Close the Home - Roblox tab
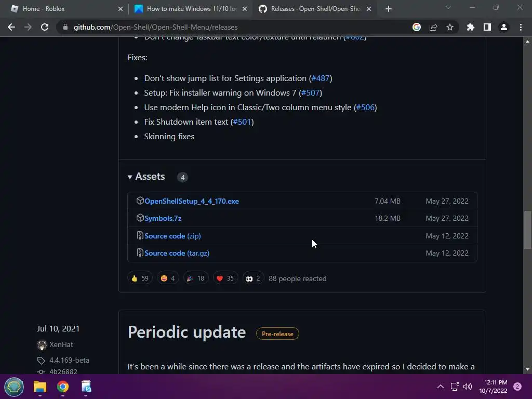Image resolution: width=532 pixels, height=399 pixels. [x=121, y=9]
